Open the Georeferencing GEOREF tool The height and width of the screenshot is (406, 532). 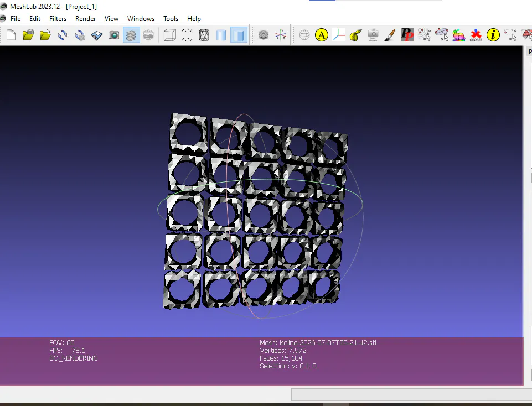476,35
